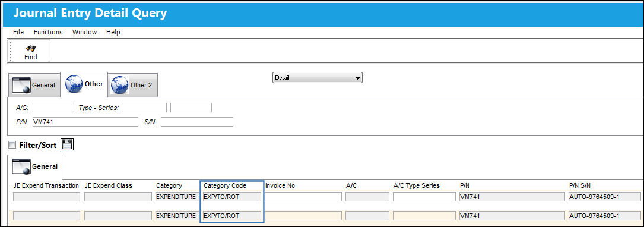
Task: Click the A/C Type Series column header
Action: (417, 185)
